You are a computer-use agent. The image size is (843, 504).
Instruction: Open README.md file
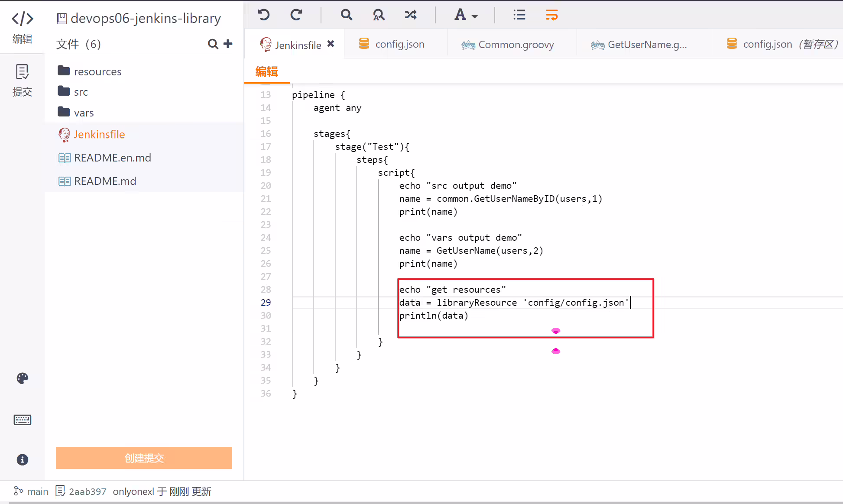[x=97, y=181]
